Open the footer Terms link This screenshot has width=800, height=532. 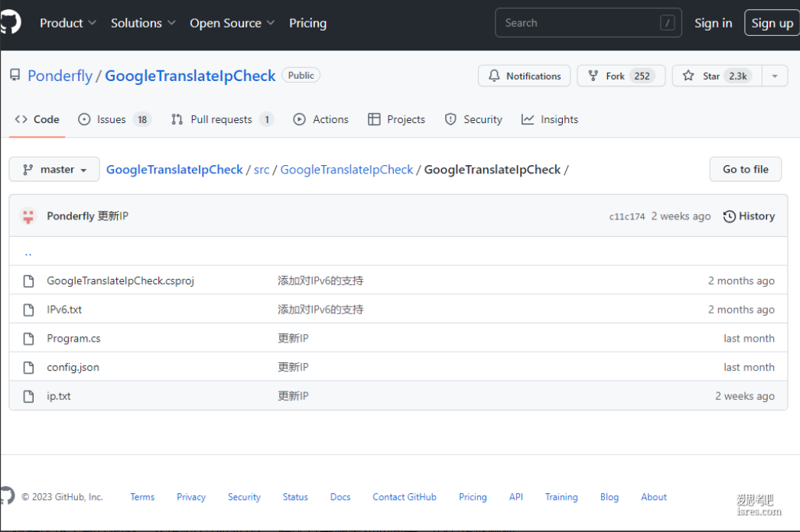coord(142,497)
